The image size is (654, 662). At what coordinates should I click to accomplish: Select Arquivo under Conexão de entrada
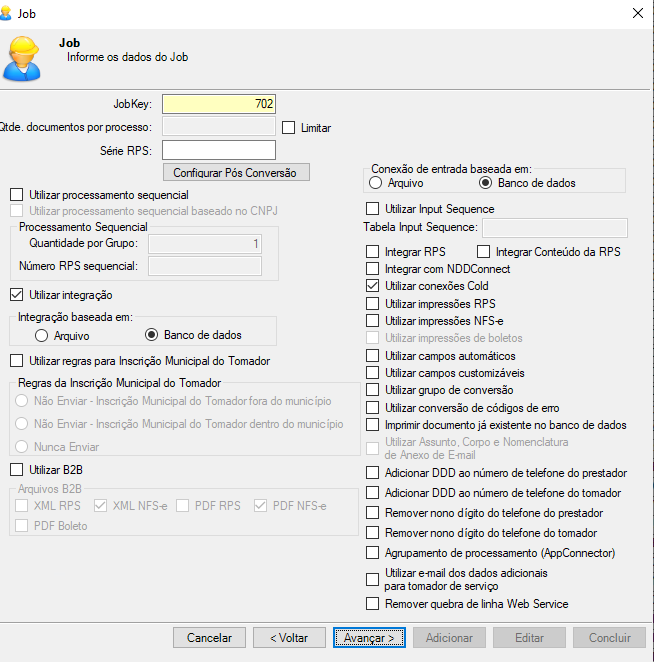(x=376, y=183)
